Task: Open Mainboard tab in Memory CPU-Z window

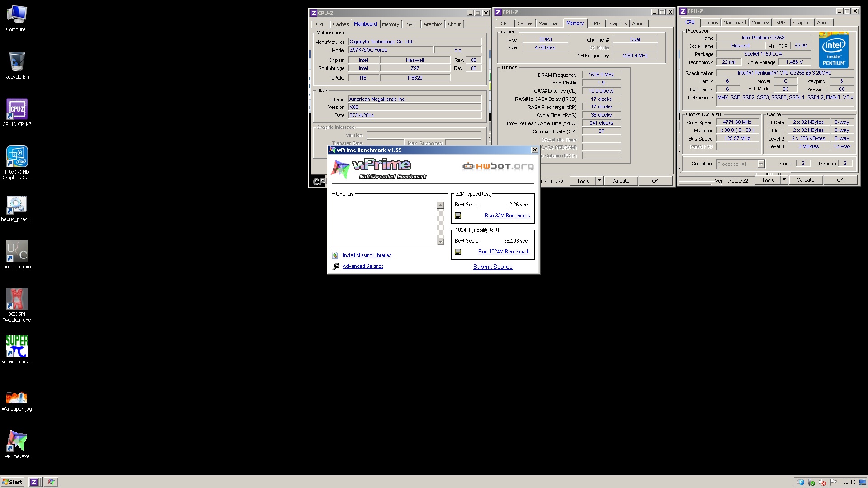Action: tap(550, 23)
